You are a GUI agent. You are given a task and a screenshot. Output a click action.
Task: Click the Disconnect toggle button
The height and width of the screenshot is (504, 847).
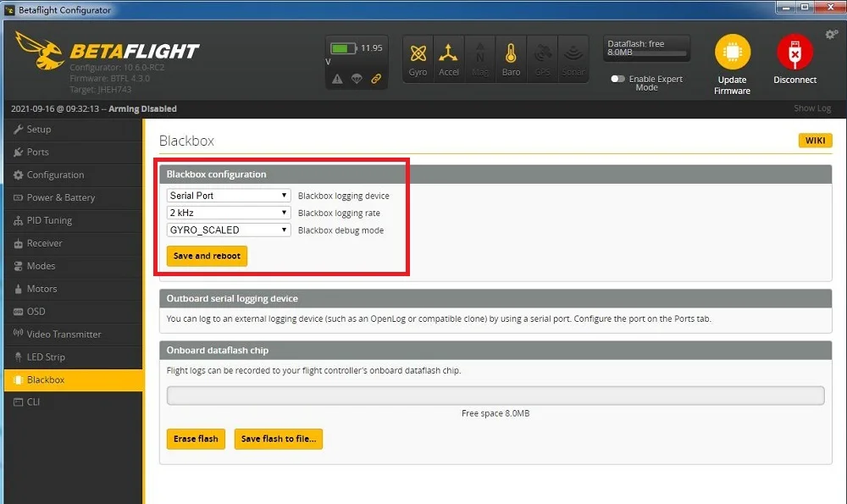pos(794,53)
